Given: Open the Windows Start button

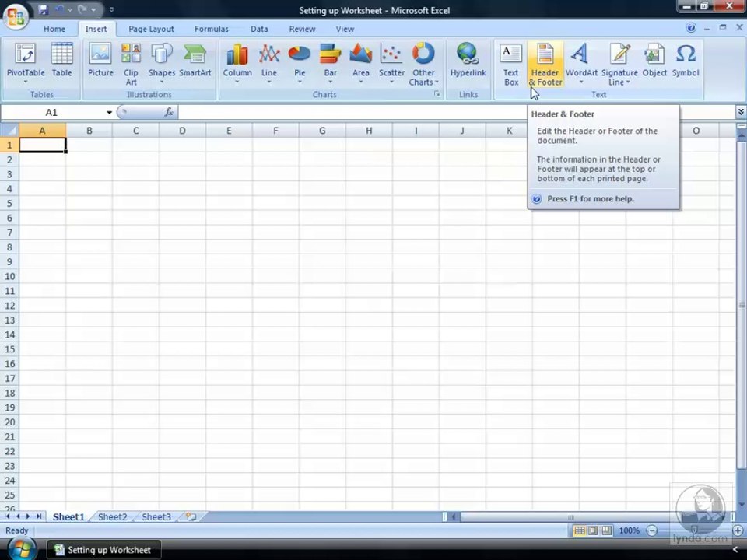Looking at the screenshot, I should [x=21, y=549].
